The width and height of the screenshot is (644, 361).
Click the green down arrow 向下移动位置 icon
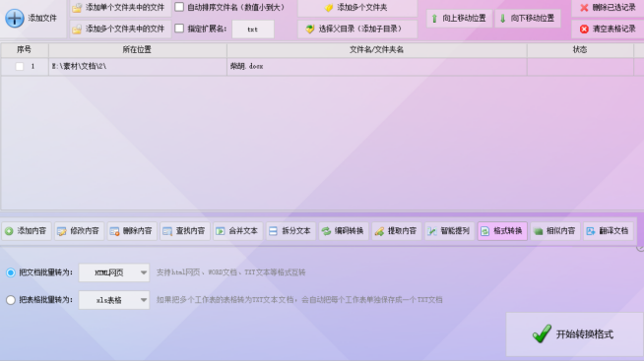coord(503,19)
